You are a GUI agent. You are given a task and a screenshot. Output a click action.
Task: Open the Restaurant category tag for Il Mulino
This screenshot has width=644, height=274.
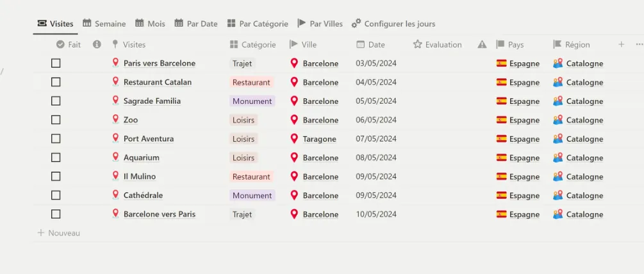coord(251,176)
